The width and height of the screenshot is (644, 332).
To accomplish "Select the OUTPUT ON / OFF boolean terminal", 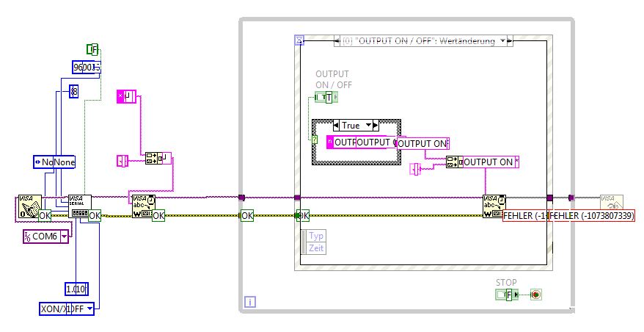I will pyautogui.click(x=326, y=98).
